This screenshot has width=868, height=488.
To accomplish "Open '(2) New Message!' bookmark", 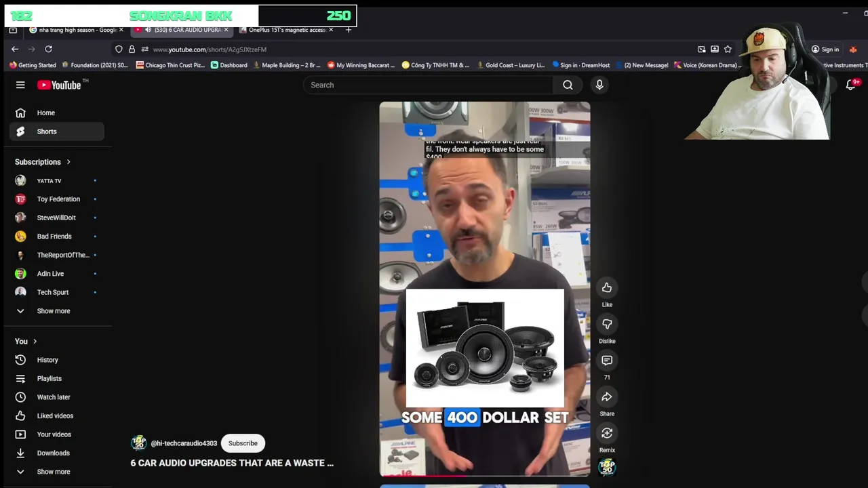I will [x=642, y=65].
